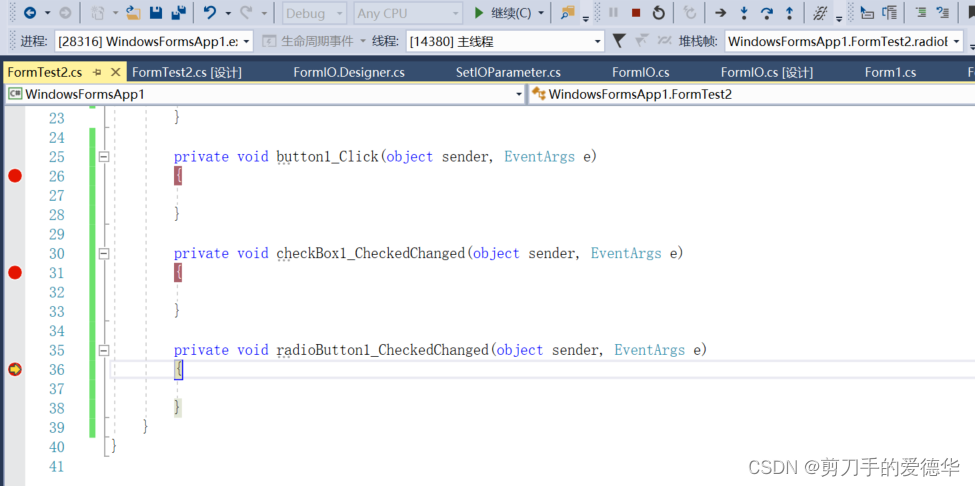
Task: Click the Comment selection toolbar icon
Action: pyautogui.click(x=943, y=12)
